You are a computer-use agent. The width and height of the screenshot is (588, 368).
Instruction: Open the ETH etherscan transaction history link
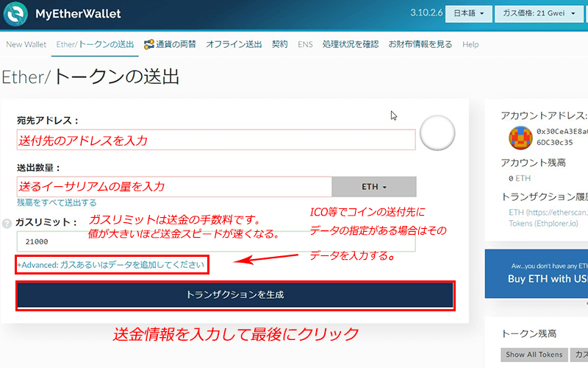tap(548, 212)
